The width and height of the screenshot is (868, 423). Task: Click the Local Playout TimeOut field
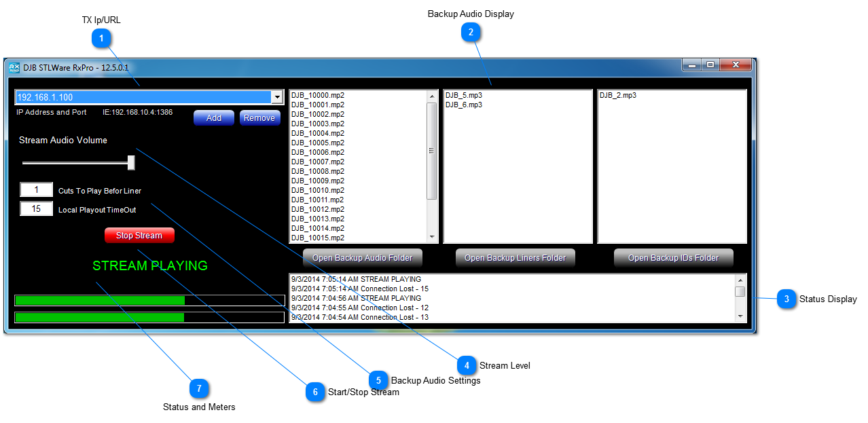click(x=36, y=209)
